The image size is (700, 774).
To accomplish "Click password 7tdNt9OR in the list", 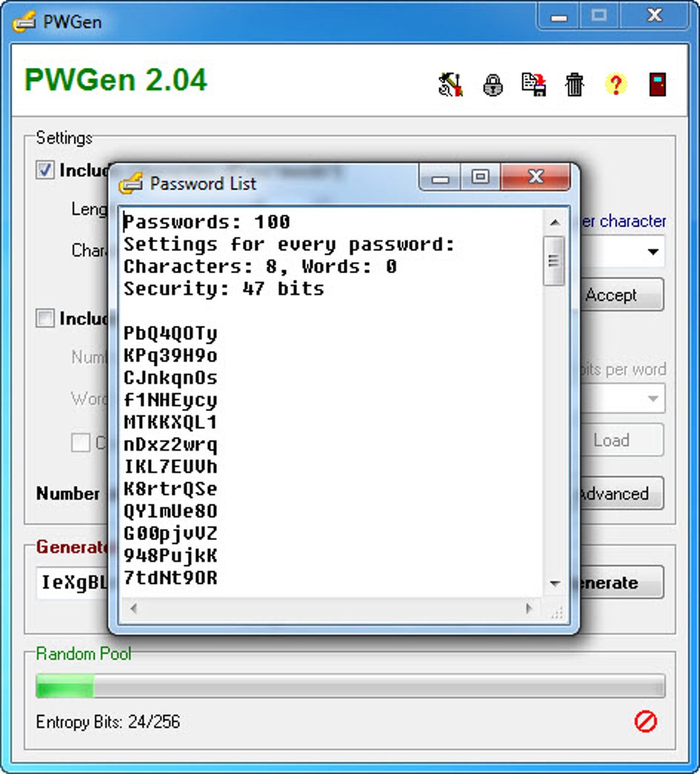I will click(x=170, y=578).
